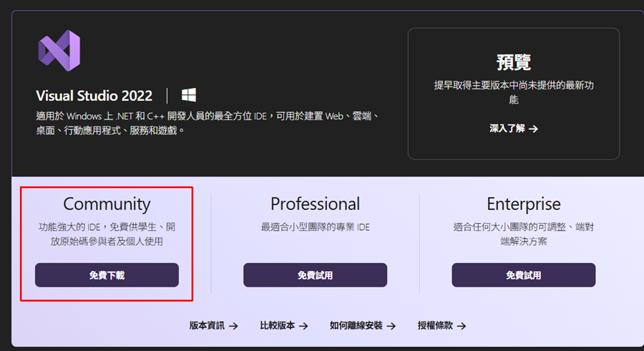Viewport: 644px width, 351px height.
Task: Open the 授權條款 link
Action: 435,325
